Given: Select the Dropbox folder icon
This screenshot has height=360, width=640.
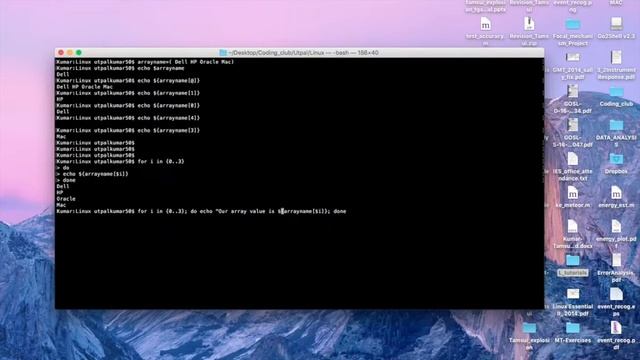Looking at the screenshot, I should coord(616,159).
